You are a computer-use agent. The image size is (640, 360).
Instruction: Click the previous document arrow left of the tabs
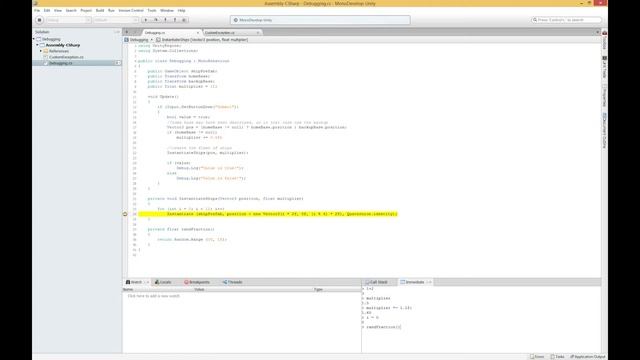click(127, 32)
